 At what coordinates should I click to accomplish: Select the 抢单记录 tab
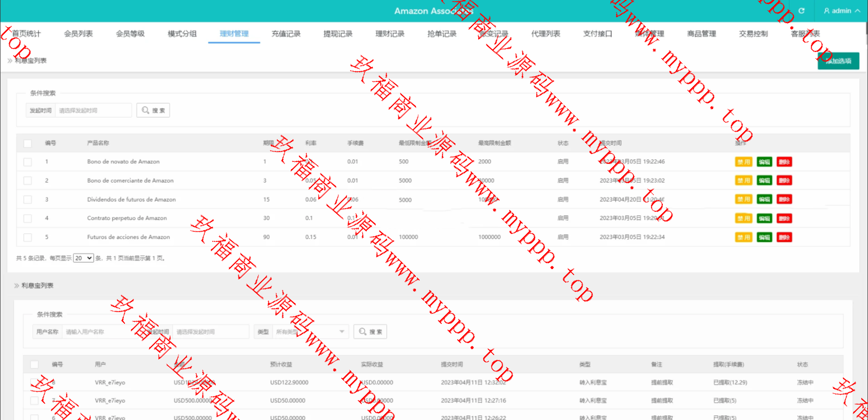click(442, 34)
